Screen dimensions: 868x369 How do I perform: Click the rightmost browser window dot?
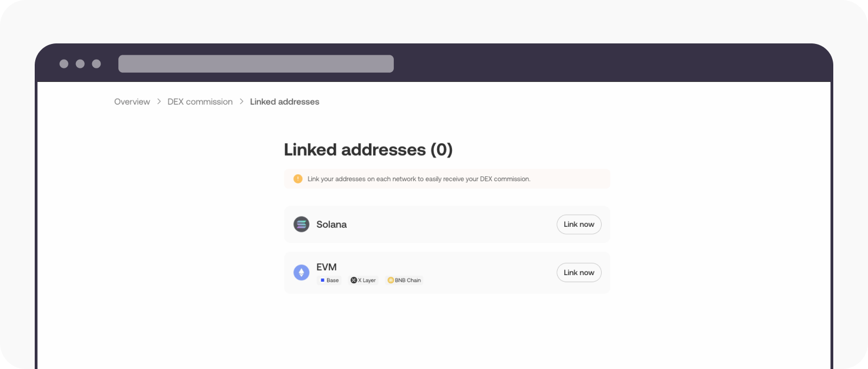pos(96,63)
